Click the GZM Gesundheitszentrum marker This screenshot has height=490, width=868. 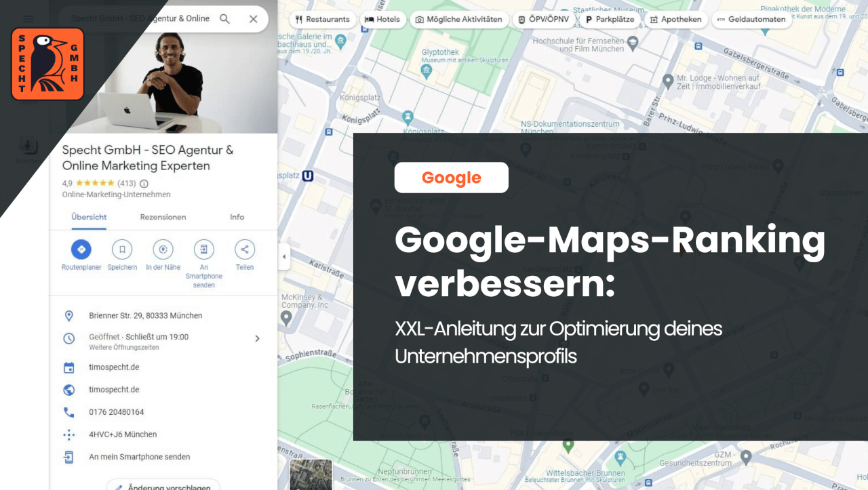click(745, 457)
